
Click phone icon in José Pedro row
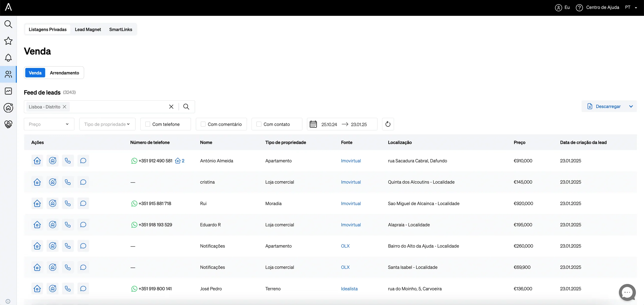click(x=68, y=288)
